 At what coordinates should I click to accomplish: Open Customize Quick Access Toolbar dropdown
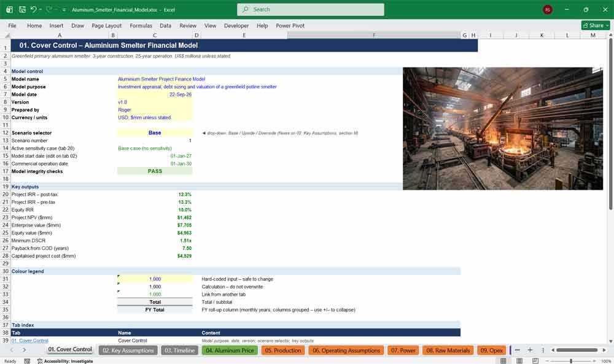click(64, 10)
